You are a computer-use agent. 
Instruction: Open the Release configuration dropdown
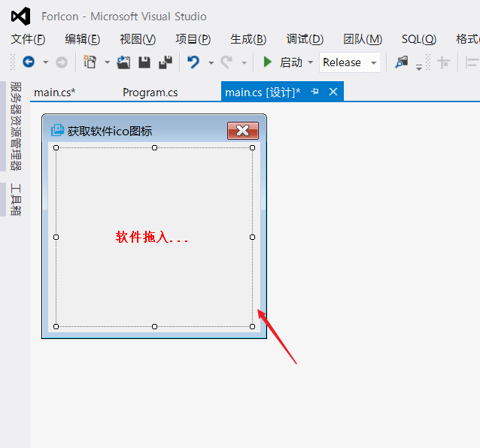(350, 62)
